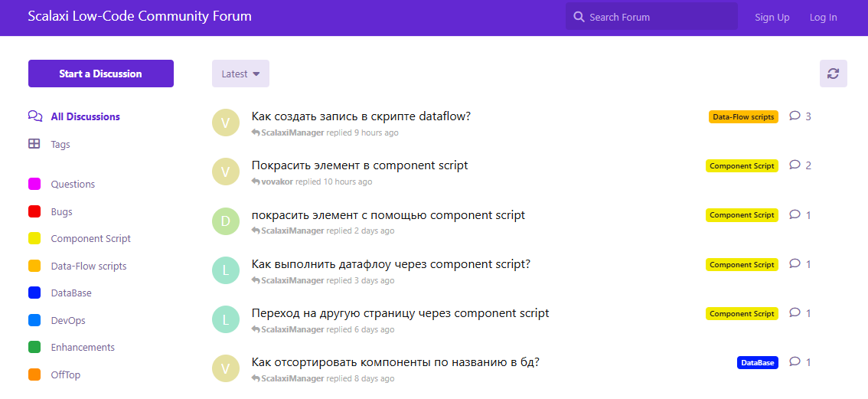Click the refresh discussions icon button
This screenshot has height=399, width=868.
pos(833,74)
